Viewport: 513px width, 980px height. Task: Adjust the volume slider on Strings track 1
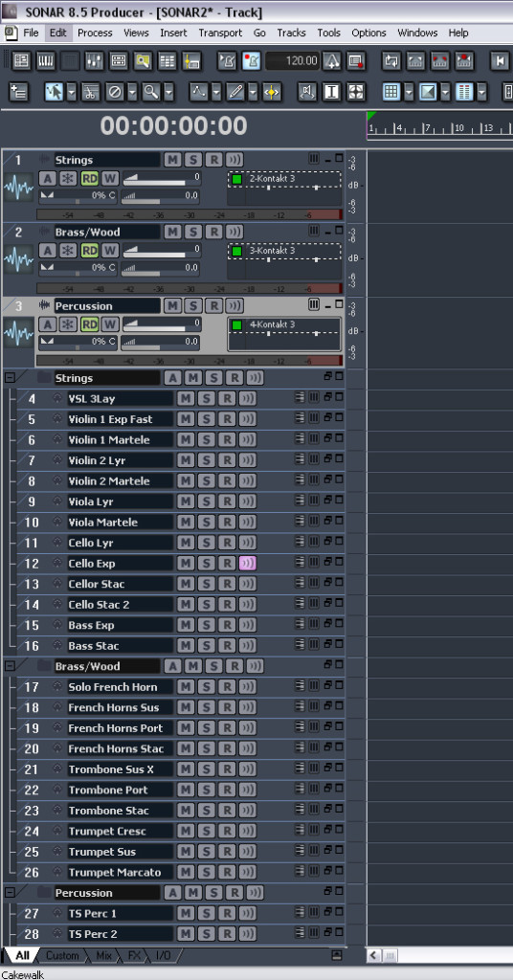[x=162, y=179]
